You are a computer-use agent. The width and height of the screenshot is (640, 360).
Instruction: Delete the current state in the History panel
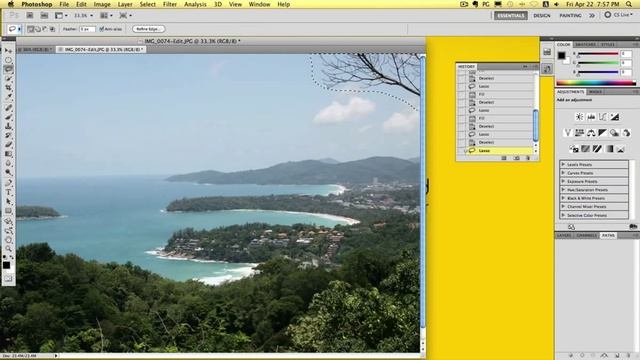pos(528,158)
